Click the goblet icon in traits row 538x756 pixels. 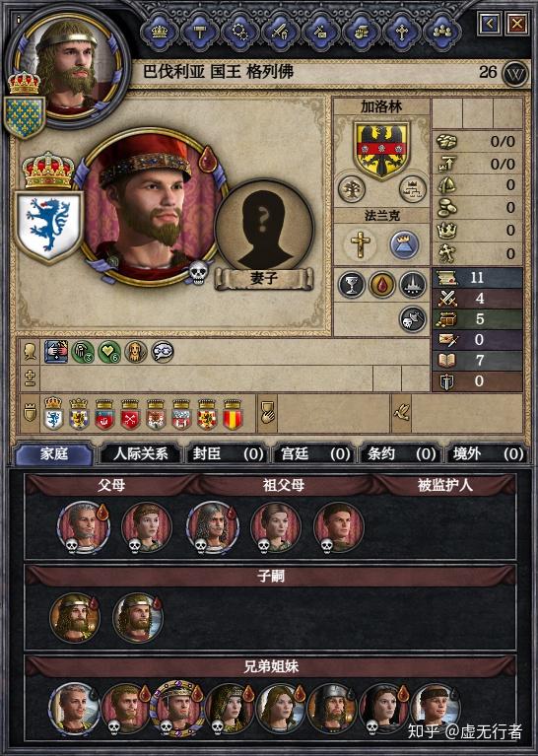click(351, 285)
